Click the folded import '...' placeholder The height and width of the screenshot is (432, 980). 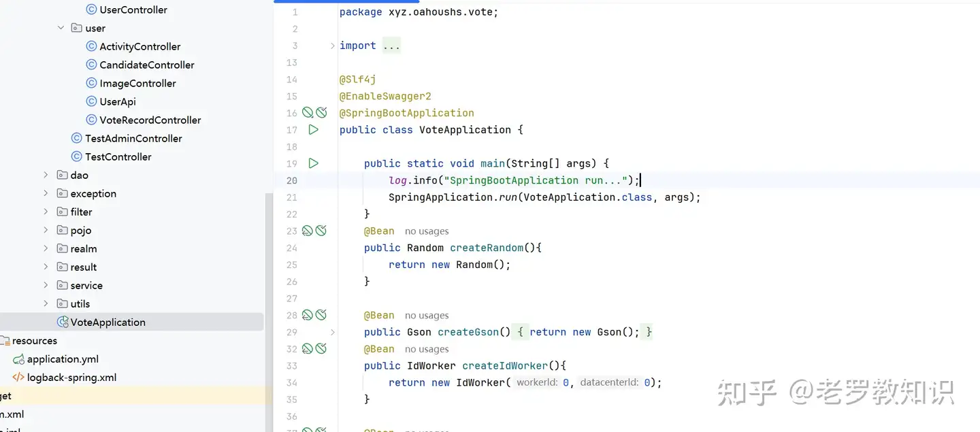point(391,46)
